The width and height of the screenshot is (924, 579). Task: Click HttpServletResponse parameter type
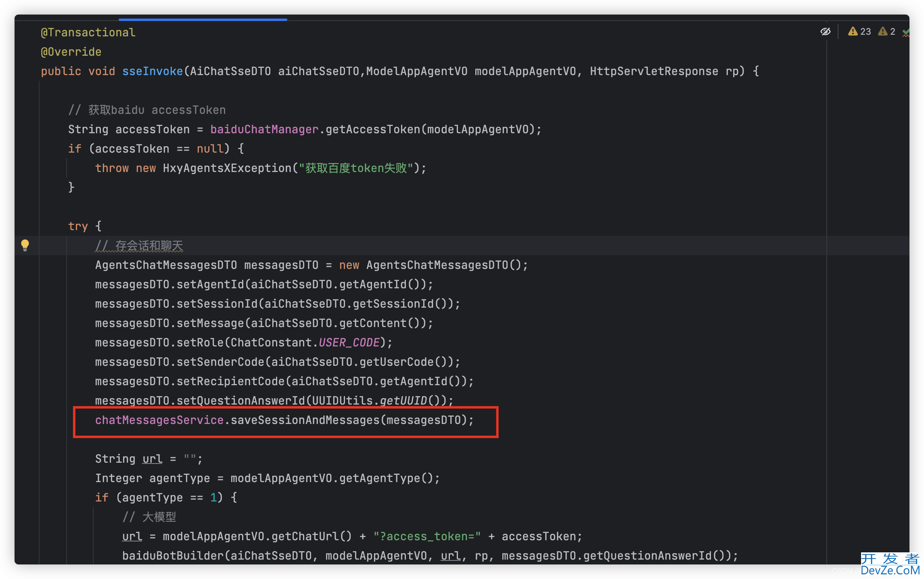(654, 71)
